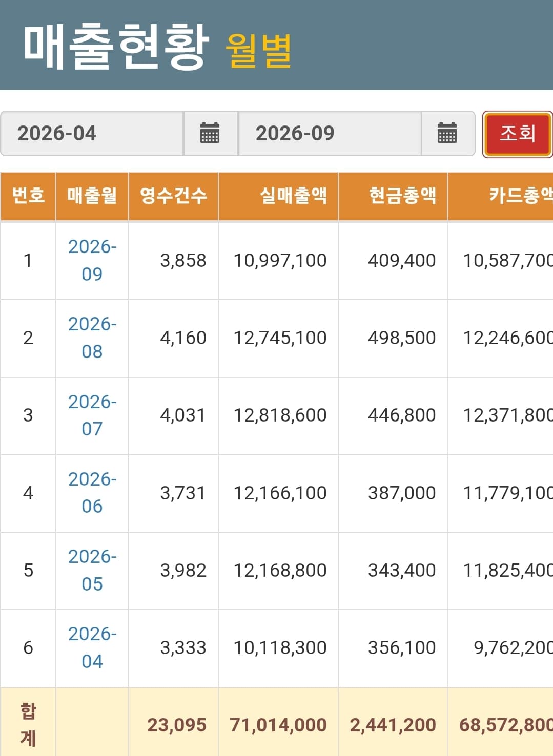Select the receipt count value 4,160
553x756 pixels.
tap(183, 338)
